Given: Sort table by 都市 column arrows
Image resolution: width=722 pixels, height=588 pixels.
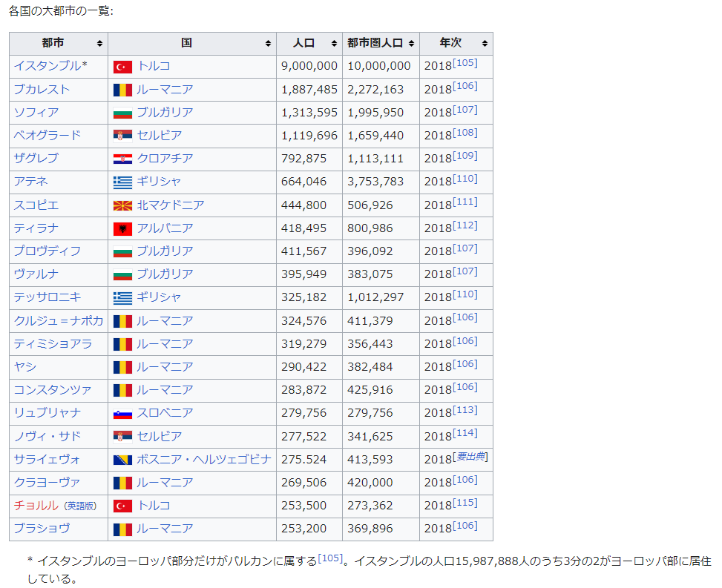Looking at the screenshot, I should click(x=99, y=44).
